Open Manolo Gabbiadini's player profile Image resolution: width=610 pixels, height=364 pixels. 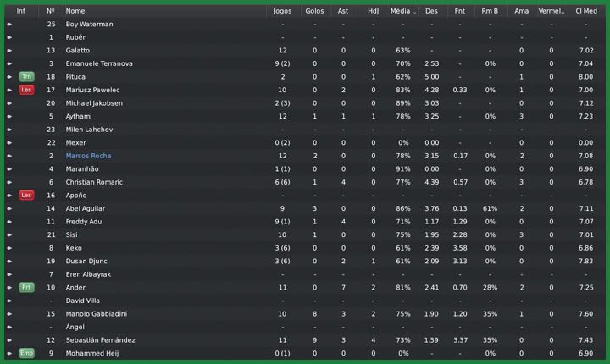tap(97, 313)
